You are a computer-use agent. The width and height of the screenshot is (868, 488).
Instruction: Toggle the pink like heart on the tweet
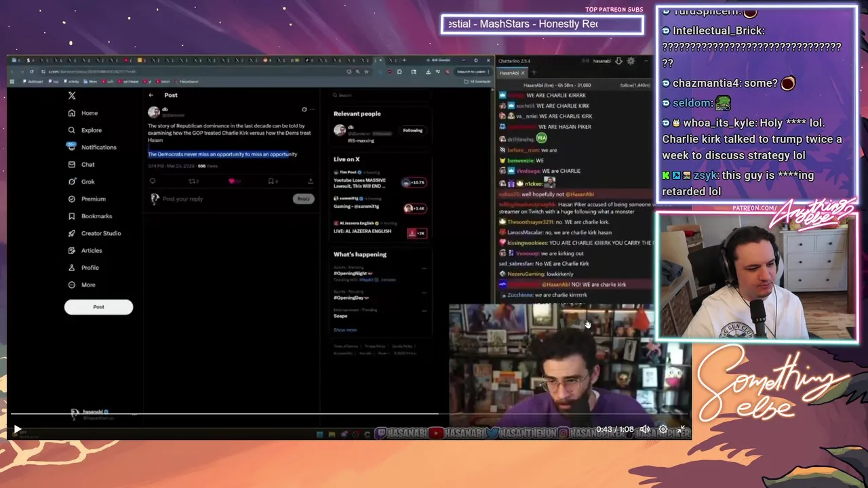coord(231,182)
